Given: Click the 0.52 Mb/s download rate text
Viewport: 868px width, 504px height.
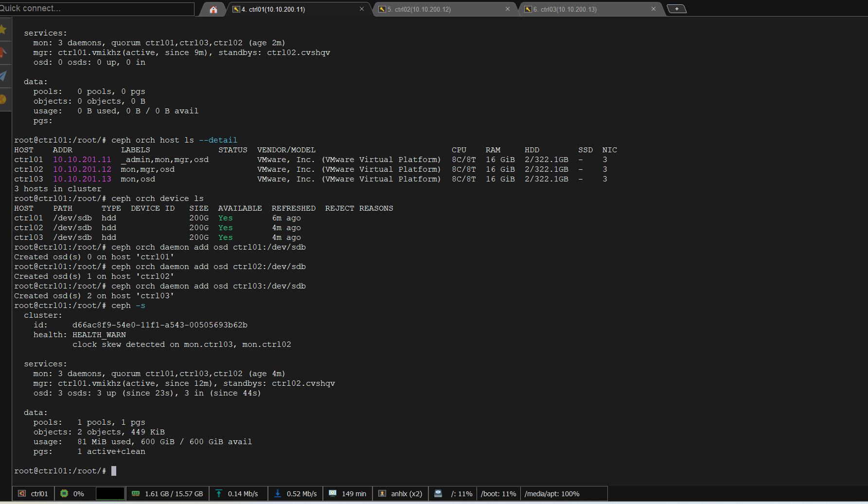Looking at the screenshot, I should coord(301,494).
